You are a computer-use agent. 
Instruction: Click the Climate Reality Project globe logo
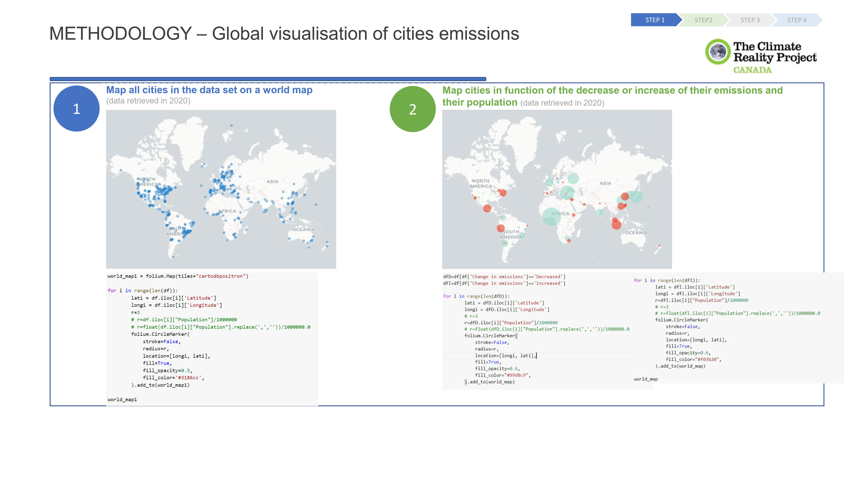[718, 52]
